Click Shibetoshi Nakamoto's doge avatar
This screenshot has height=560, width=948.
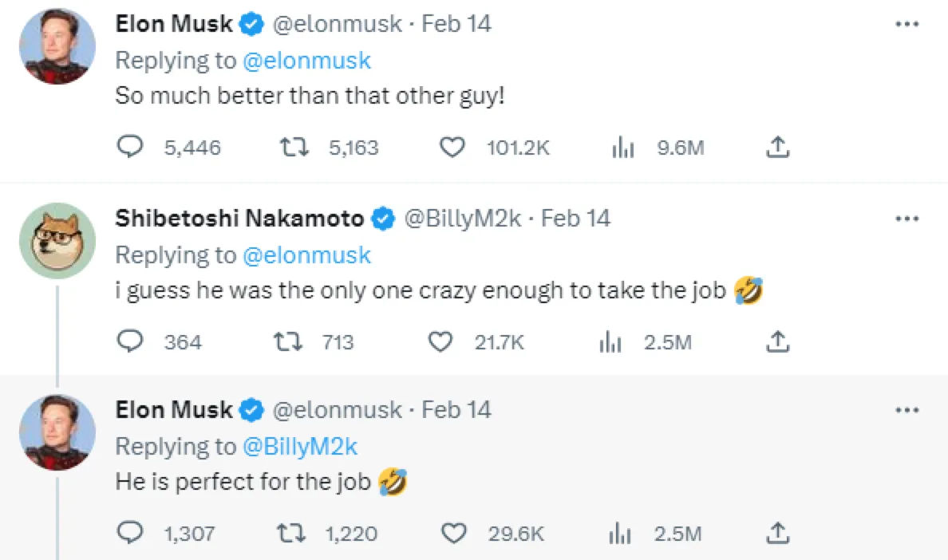click(x=57, y=240)
